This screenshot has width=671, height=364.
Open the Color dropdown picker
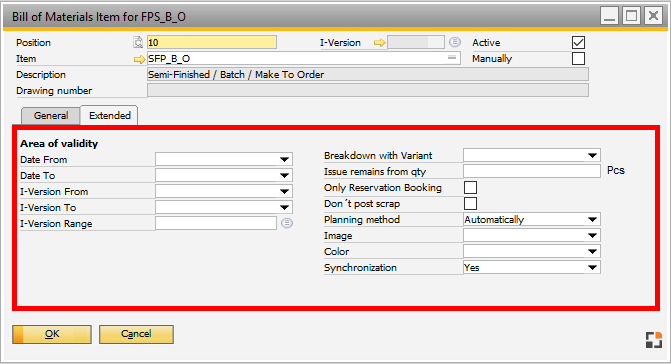click(x=592, y=252)
